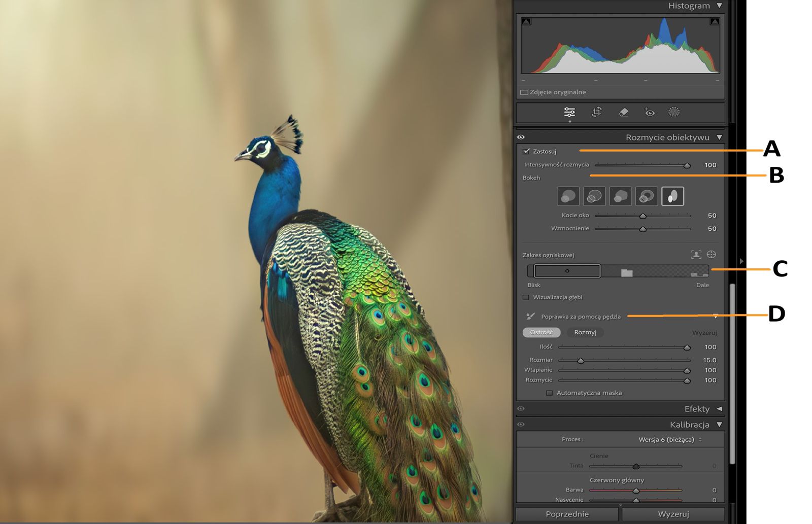This screenshot has height=524, width=812.
Task: Click the point focus crosshair icon
Action: click(712, 255)
